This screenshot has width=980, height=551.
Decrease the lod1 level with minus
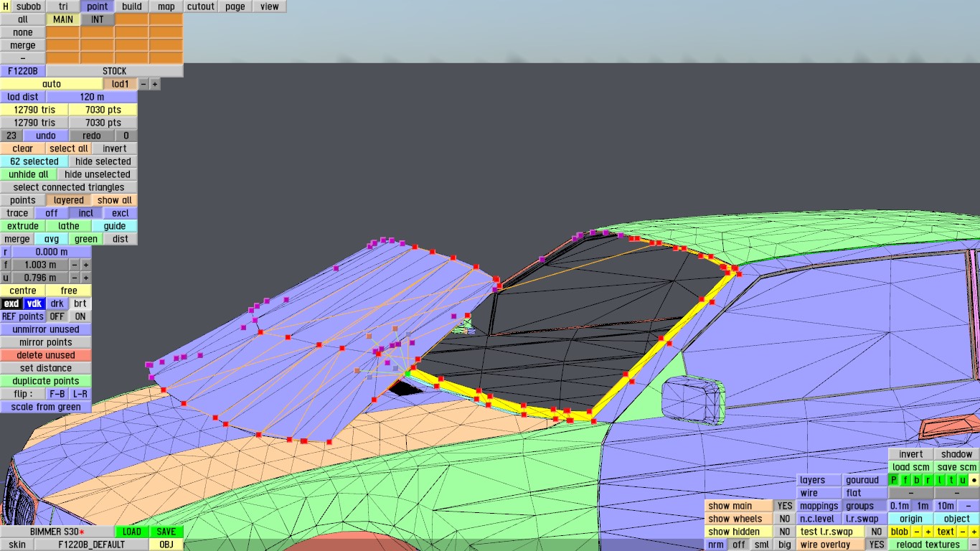click(x=143, y=84)
